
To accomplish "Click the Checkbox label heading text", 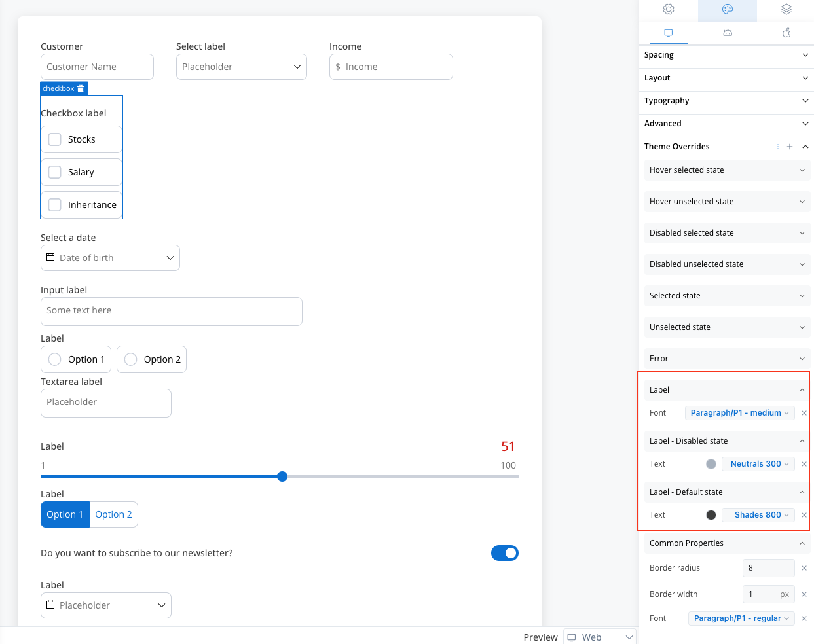I will pos(73,113).
